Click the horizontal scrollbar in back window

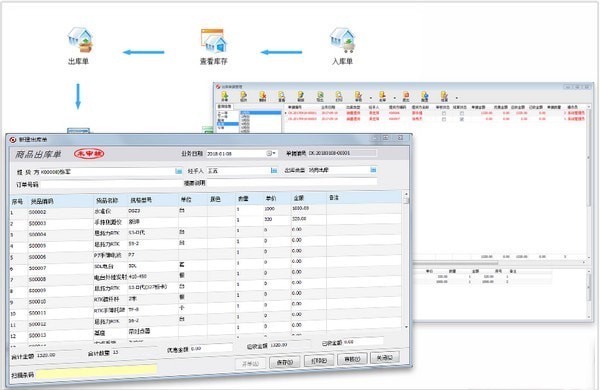coord(455,263)
